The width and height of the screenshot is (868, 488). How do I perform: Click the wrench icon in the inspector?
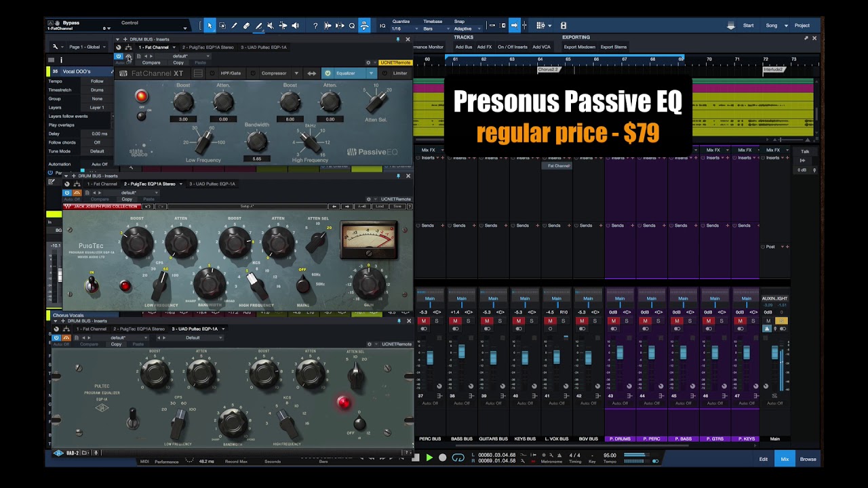(55, 47)
